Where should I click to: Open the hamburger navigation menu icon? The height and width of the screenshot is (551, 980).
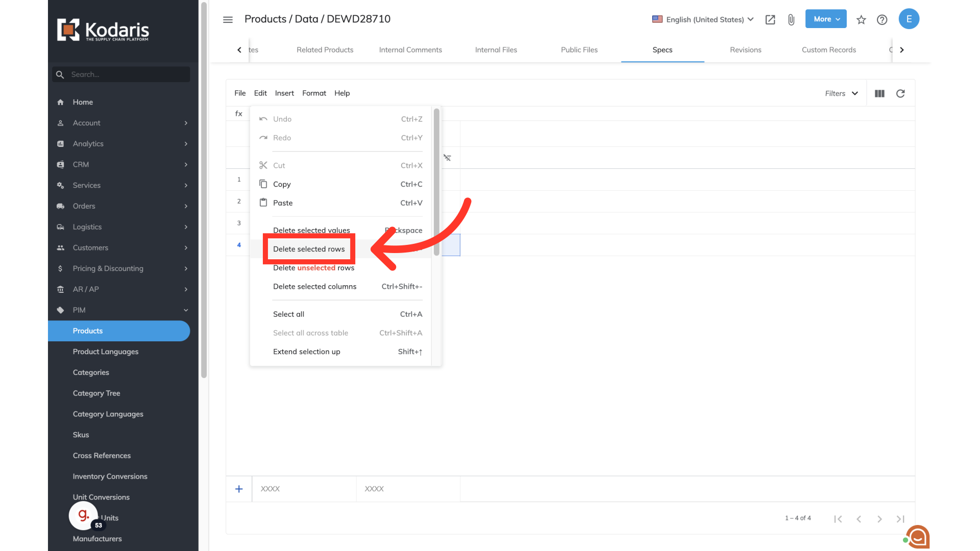(228, 19)
